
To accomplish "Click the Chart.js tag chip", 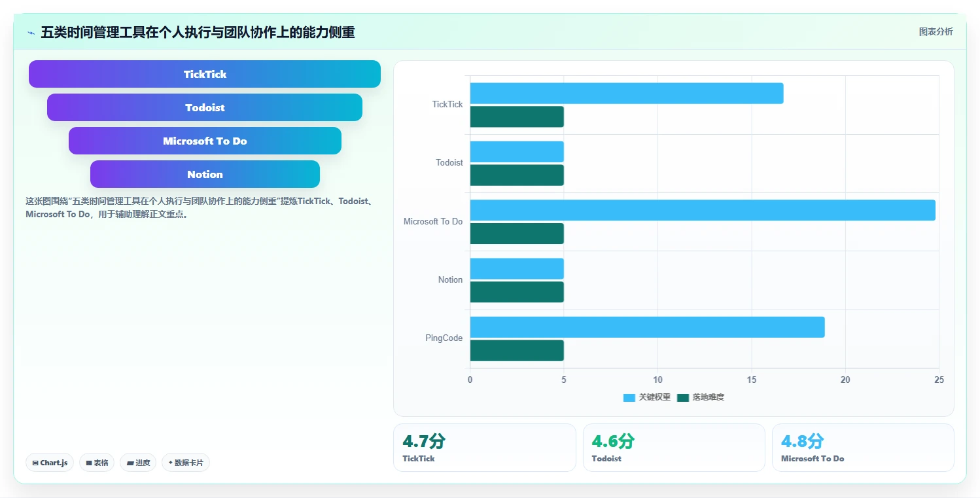I will tap(50, 463).
